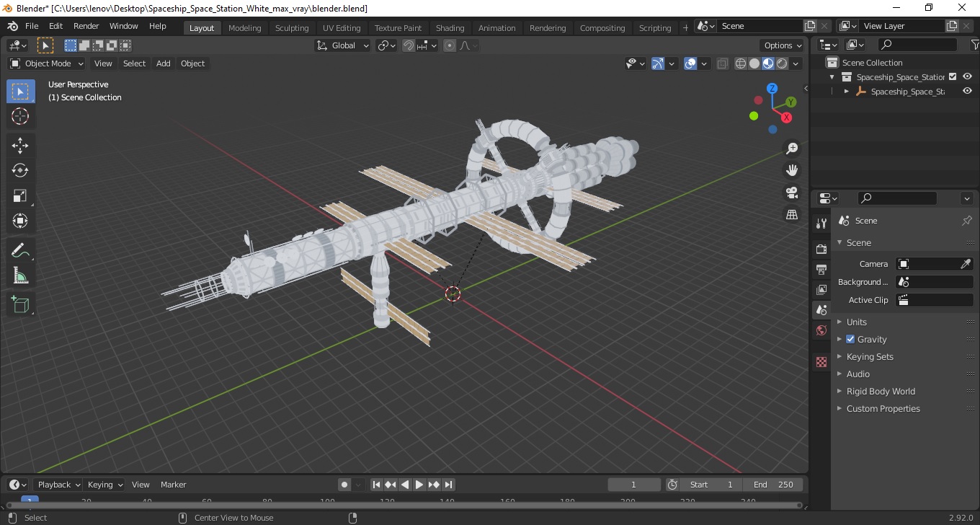Enable proportional editing toggle

pyautogui.click(x=450, y=45)
